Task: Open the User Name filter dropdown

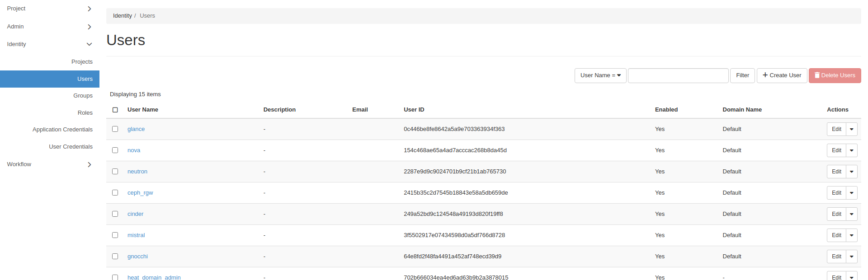Action: click(x=600, y=75)
